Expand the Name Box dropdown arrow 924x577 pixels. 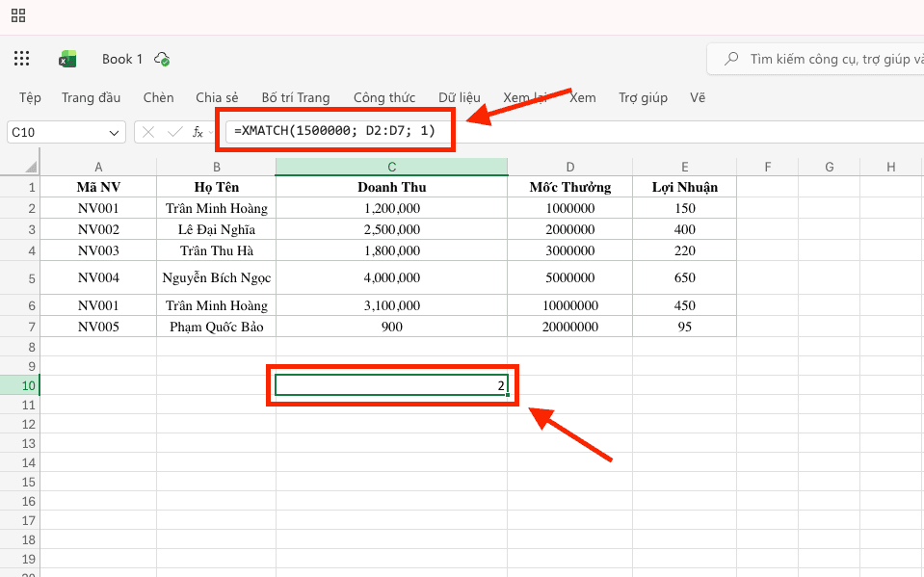coord(115,133)
